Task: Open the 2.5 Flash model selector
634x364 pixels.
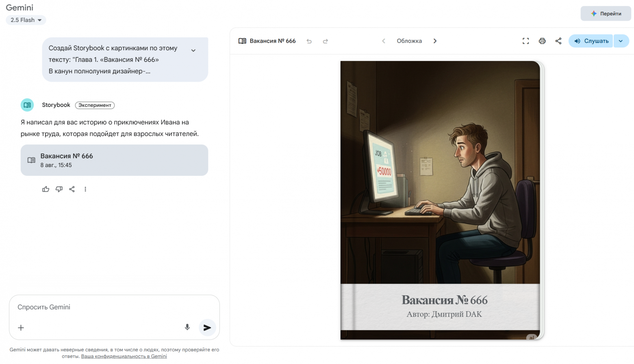Action: coord(26,20)
